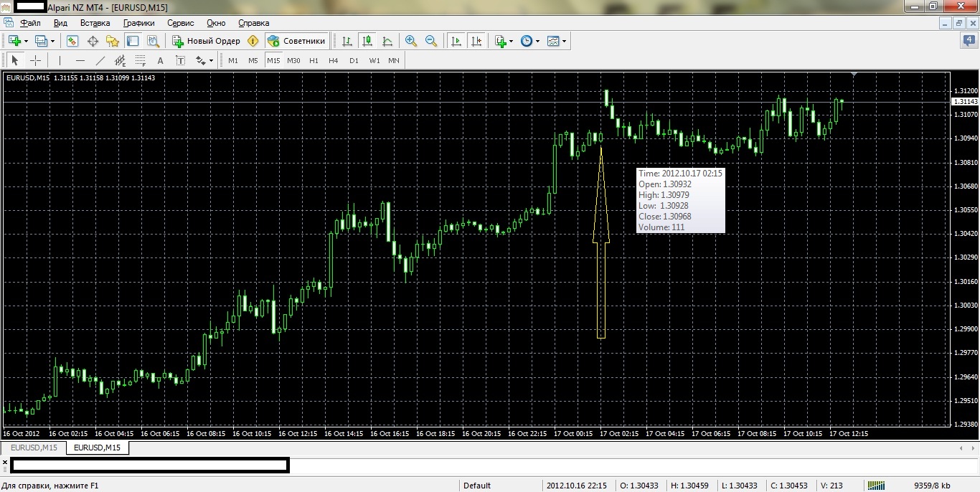This screenshot has height=492, width=980.
Task: Select the text label T tool
Action: pos(181,60)
